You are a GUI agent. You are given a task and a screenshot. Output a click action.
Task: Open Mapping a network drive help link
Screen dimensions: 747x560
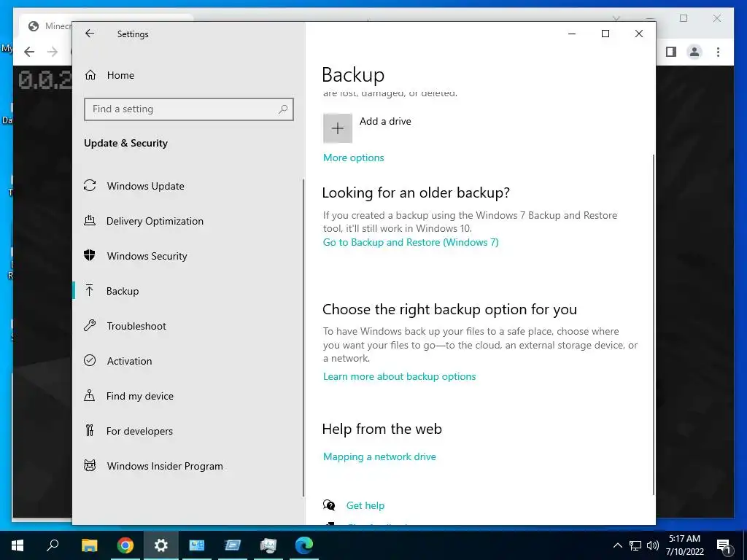coord(379,456)
